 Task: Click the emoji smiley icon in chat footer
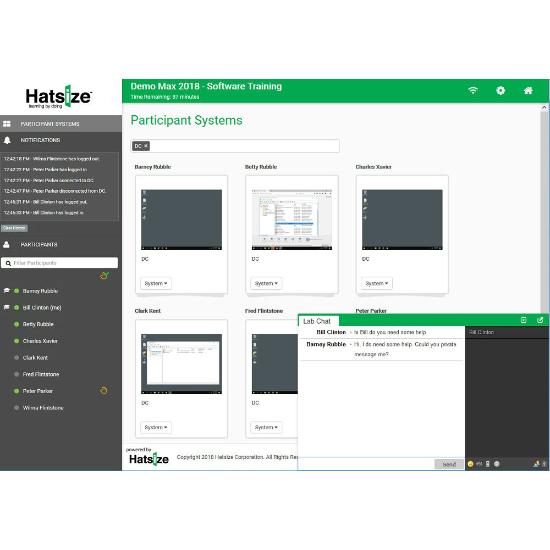(x=470, y=464)
